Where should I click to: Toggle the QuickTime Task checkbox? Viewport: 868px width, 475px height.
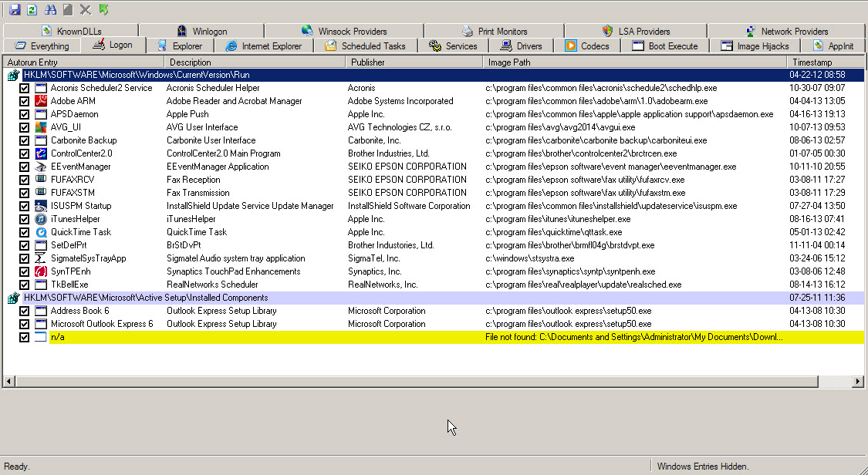pos(24,232)
